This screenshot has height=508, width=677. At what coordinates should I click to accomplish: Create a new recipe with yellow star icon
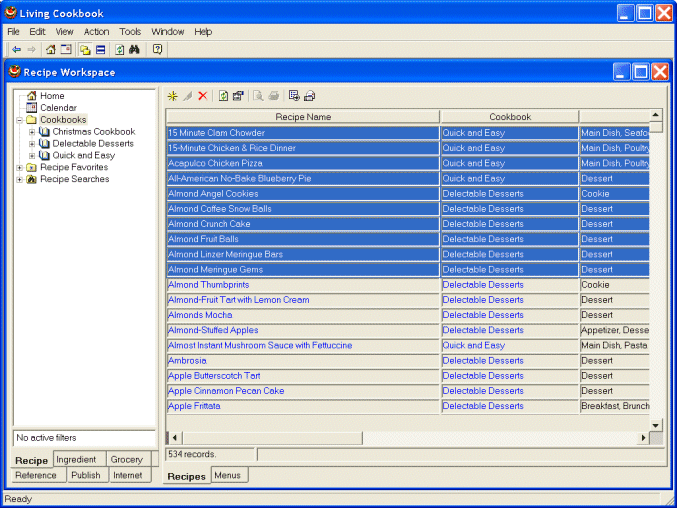(173, 96)
